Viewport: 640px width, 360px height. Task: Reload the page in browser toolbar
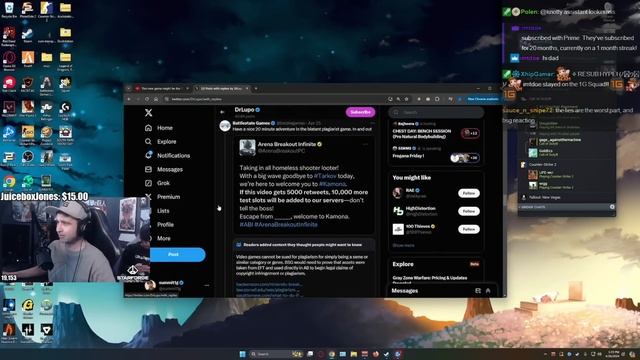147,99
